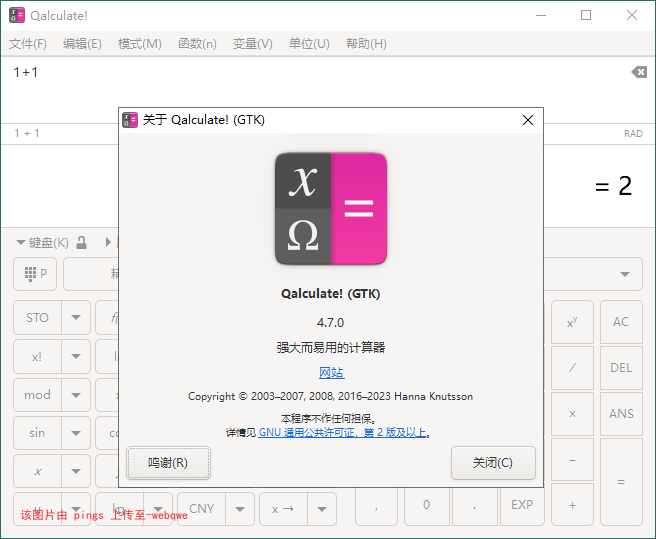This screenshot has width=656, height=539.
Task: Open the 单位(U) menu
Action: [x=309, y=44]
